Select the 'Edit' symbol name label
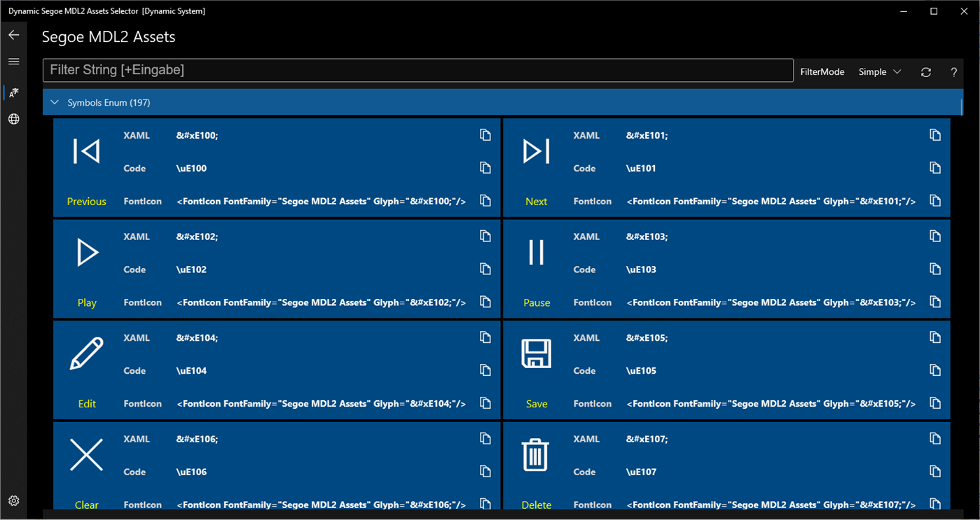The width and height of the screenshot is (980, 520). click(87, 404)
